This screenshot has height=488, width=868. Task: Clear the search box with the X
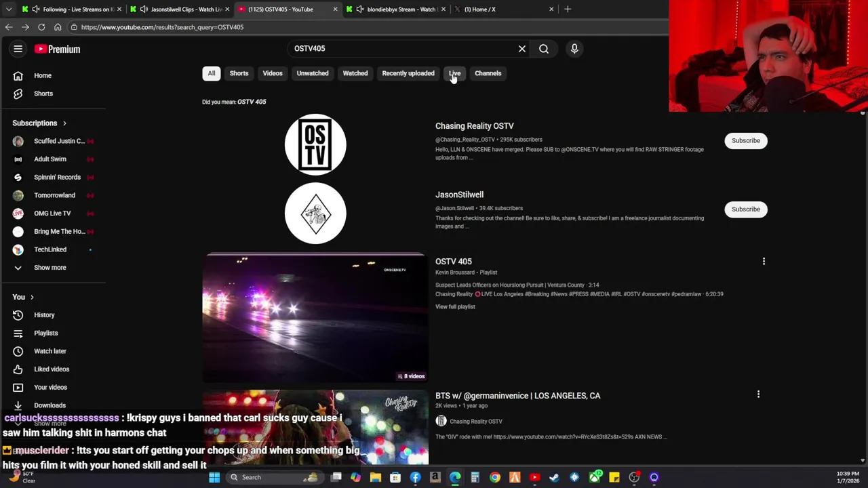tap(522, 49)
